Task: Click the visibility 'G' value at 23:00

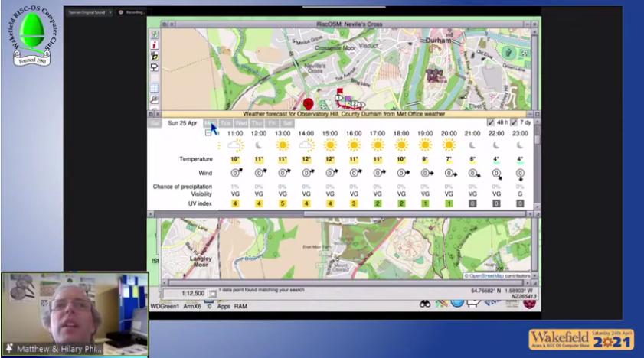Action: (x=520, y=194)
